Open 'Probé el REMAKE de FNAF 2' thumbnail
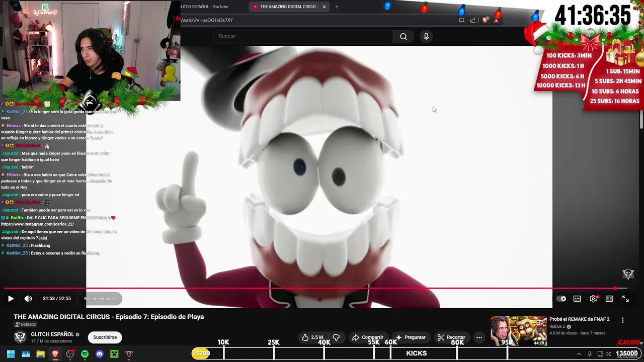This screenshot has width=644, height=362. click(x=518, y=331)
